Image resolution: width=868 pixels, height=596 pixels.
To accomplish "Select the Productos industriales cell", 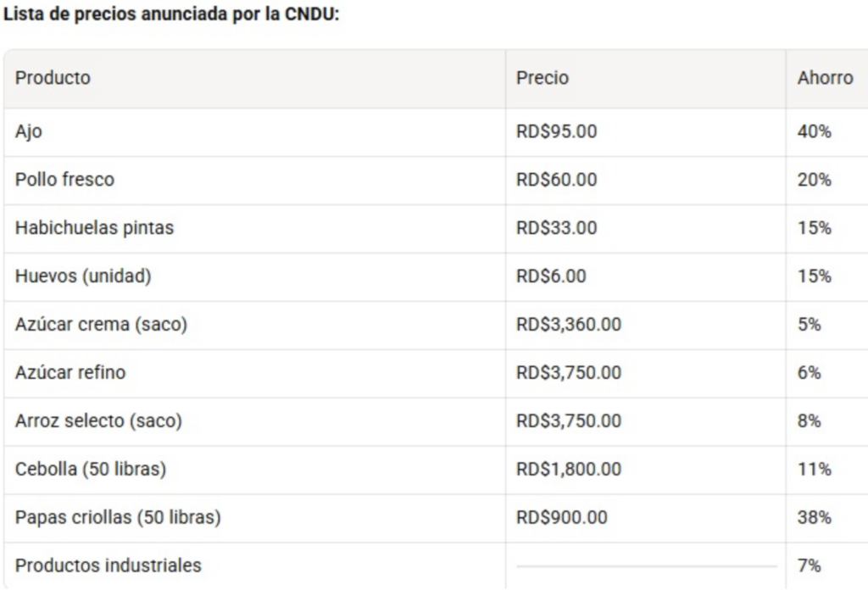I will pyautogui.click(x=108, y=565).
